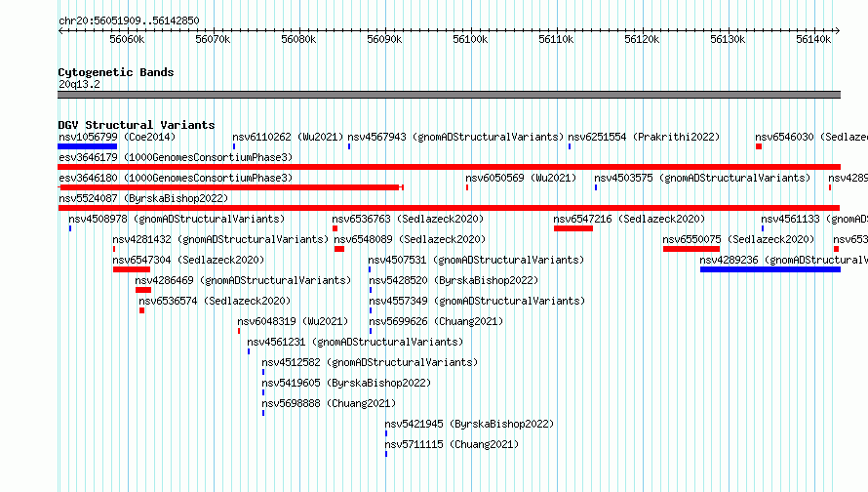Click the 56100k ruler position label

point(470,39)
